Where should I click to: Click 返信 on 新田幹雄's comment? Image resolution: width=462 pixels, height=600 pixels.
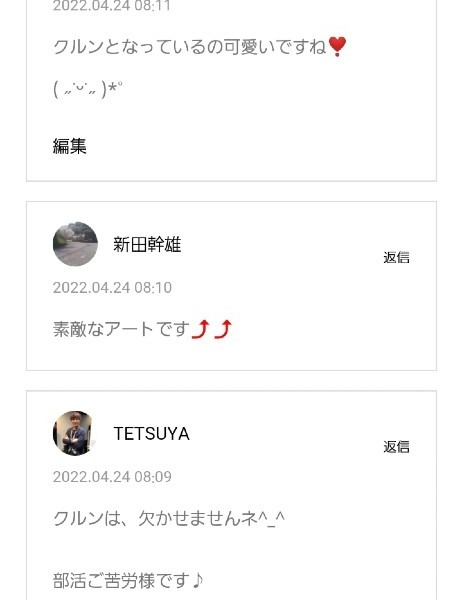396,257
